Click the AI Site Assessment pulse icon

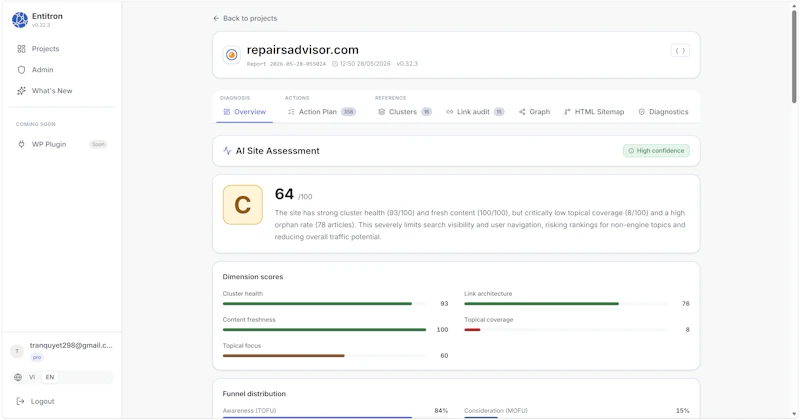(228, 151)
